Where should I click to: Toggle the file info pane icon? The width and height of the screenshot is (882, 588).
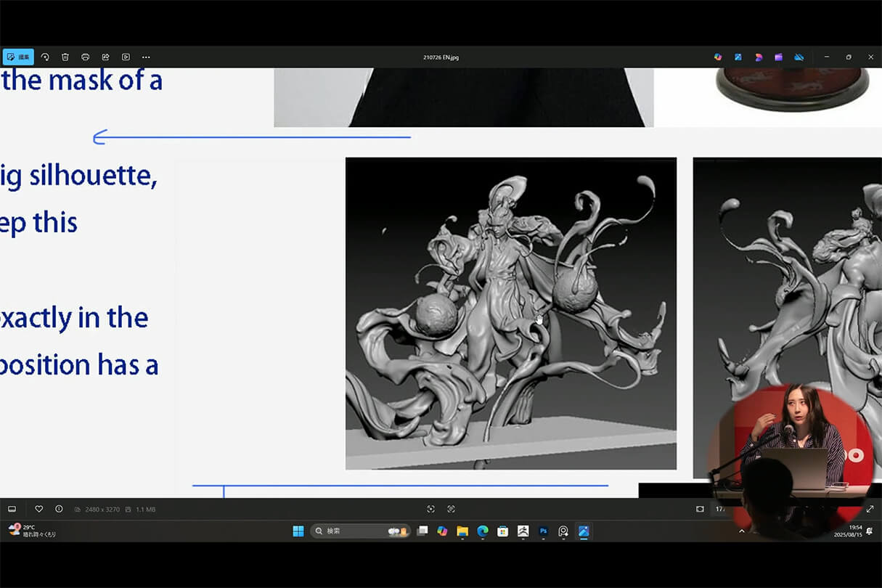(59, 509)
